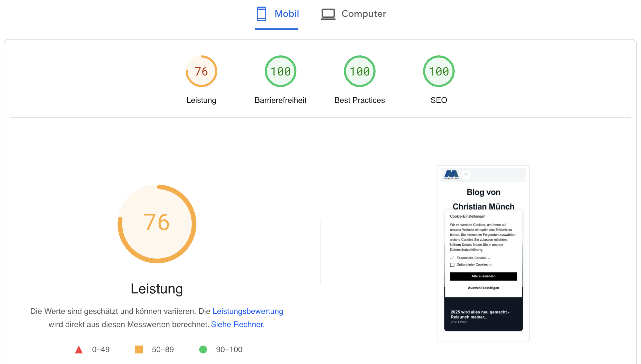Click the site logo in screenshot preview

pos(451,175)
